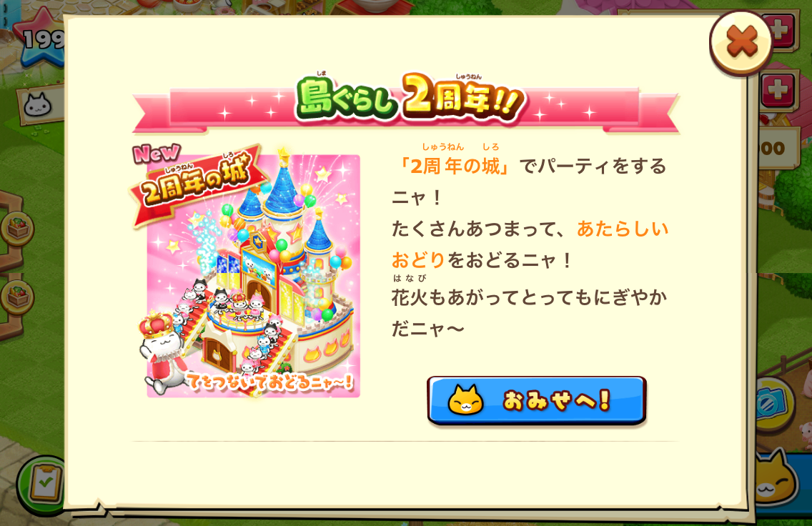Screen dimensions: 812x526
Task: Open the lower vegetable basket icon
Action: click(18, 297)
